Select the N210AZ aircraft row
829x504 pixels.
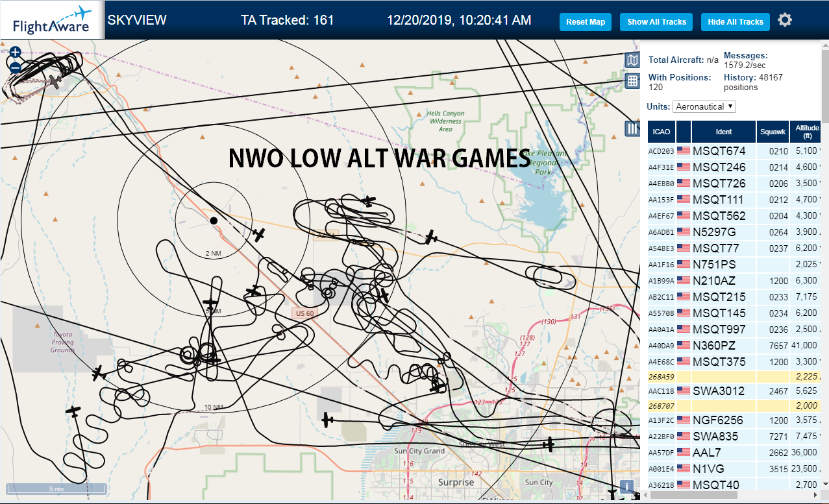point(734,281)
